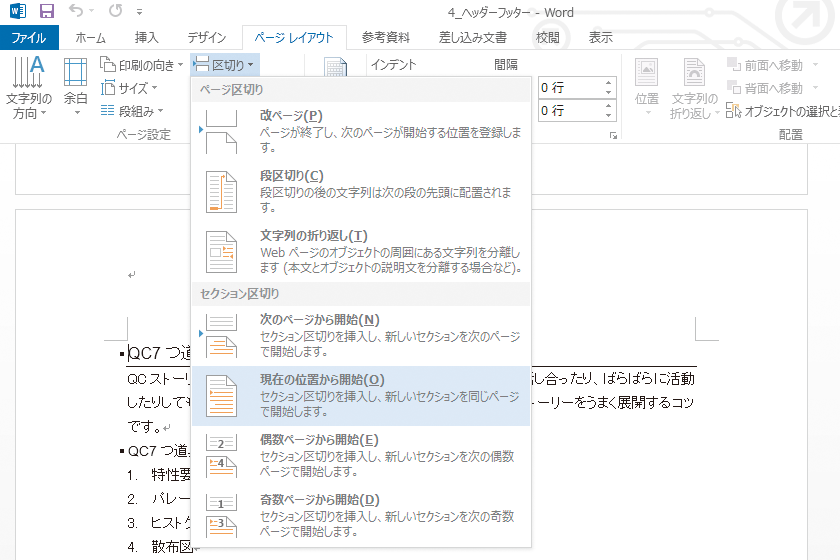Save document with the floppy disk icon
The width and height of the screenshot is (840, 560).
[x=47, y=11]
